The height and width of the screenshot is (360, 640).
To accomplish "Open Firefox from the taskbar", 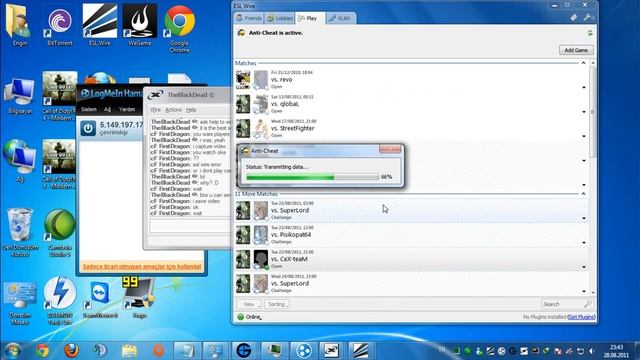I will (71, 350).
